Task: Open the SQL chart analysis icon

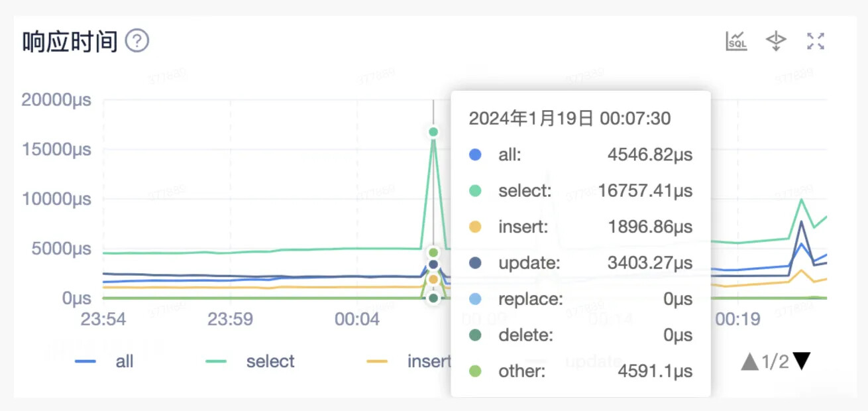Action: click(x=736, y=41)
